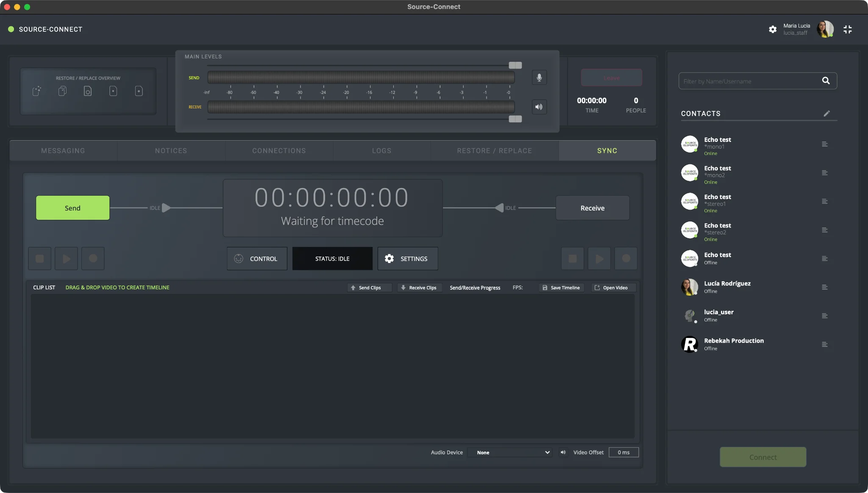Viewport: 868px width, 493px height.
Task: Click the green Send button
Action: (x=72, y=208)
